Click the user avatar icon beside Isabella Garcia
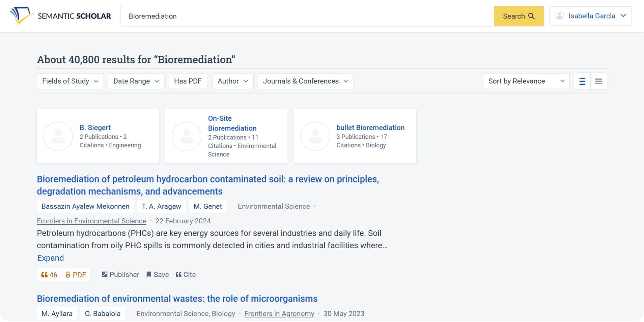Image resolution: width=644 pixels, height=322 pixels. tap(559, 16)
